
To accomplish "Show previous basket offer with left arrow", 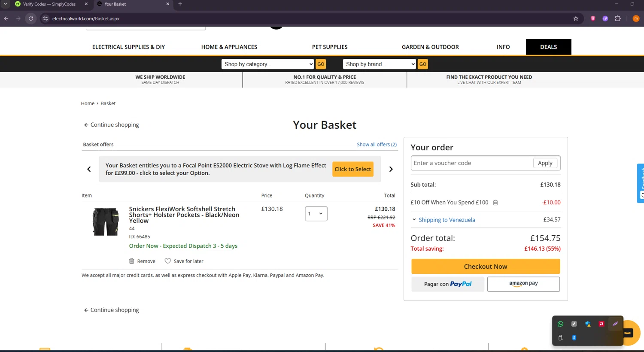I will [x=89, y=169].
